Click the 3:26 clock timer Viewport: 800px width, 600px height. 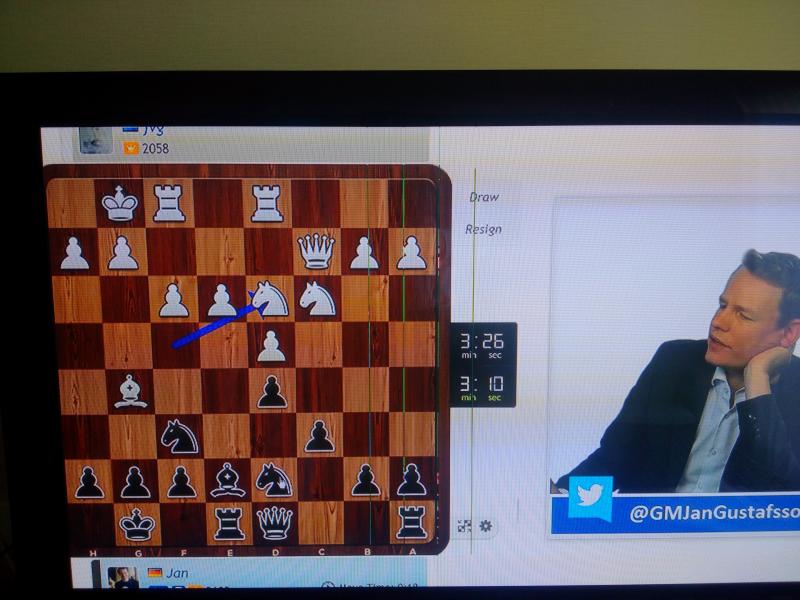click(x=483, y=345)
